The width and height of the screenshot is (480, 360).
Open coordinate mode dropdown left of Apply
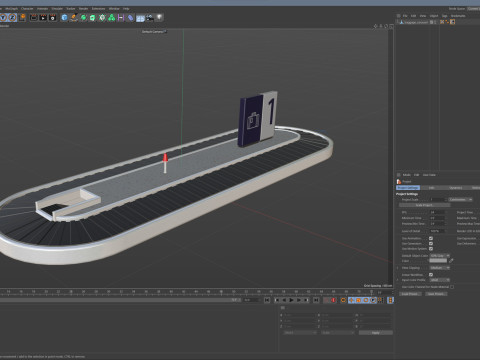pos(300,333)
